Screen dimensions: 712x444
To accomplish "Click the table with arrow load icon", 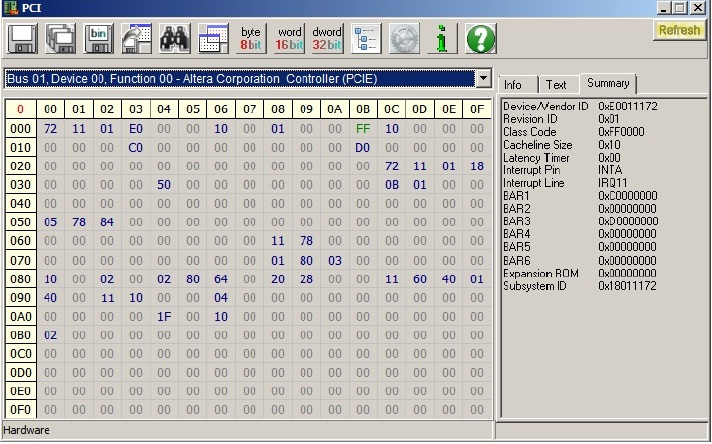I will tap(137, 38).
